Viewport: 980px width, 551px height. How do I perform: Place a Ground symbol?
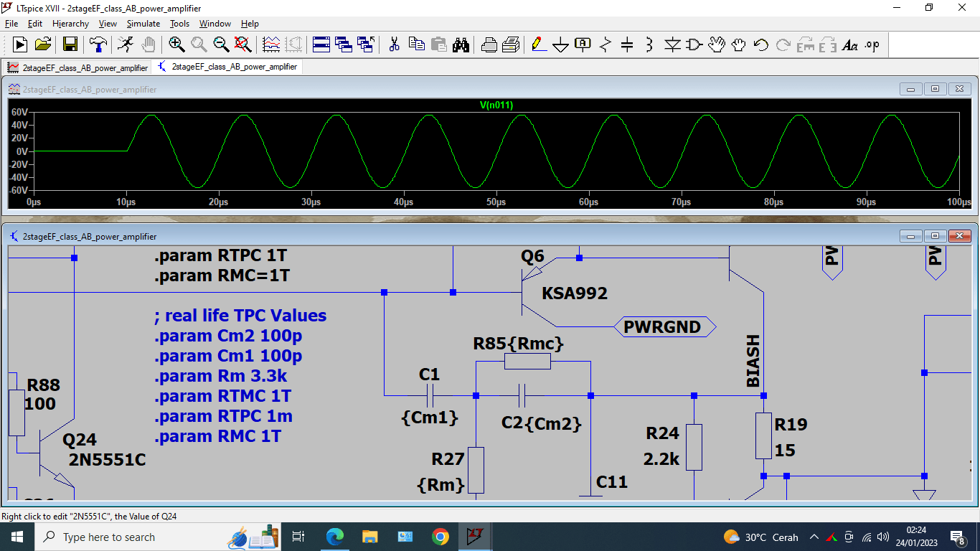[x=561, y=45]
